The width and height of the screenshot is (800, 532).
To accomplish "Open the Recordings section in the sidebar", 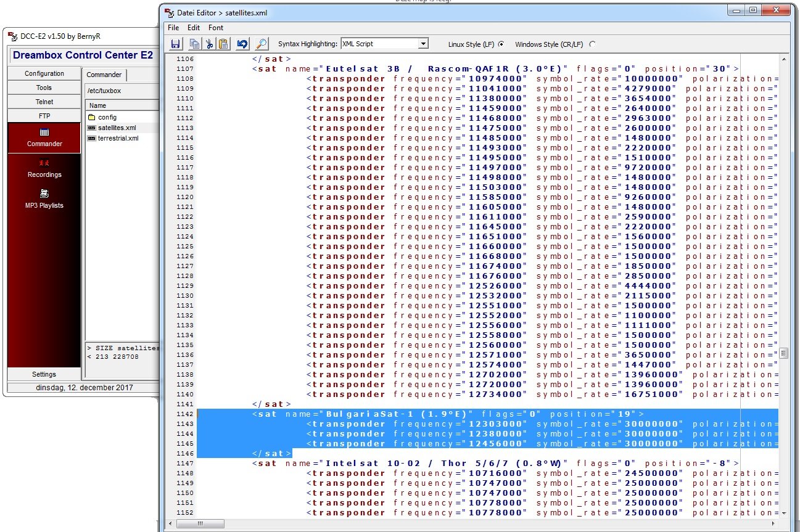I will pyautogui.click(x=44, y=168).
